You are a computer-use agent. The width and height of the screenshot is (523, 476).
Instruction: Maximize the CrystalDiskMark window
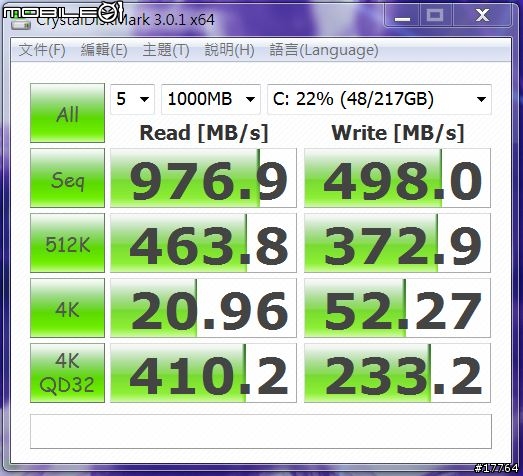point(435,15)
